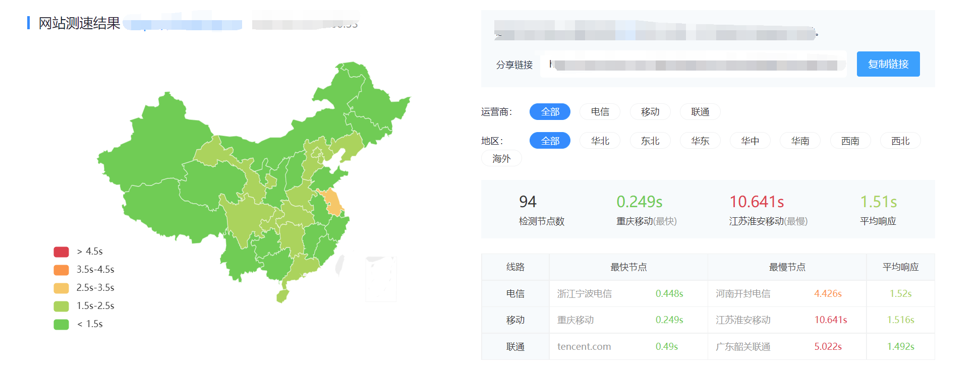Click the red > 4.5s legend swatch
The width and height of the screenshot is (980, 373).
click(61, 252)
